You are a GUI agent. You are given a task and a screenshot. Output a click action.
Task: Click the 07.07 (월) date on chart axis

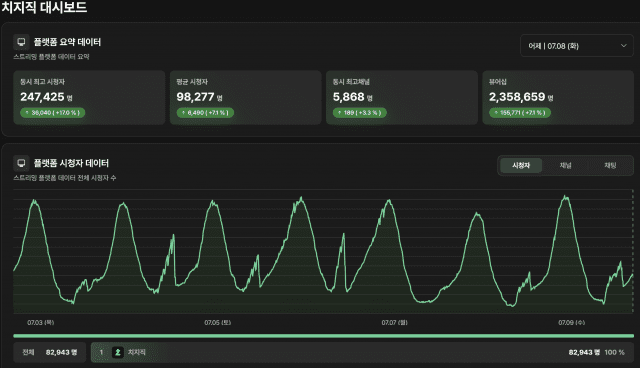pos(394,323)
